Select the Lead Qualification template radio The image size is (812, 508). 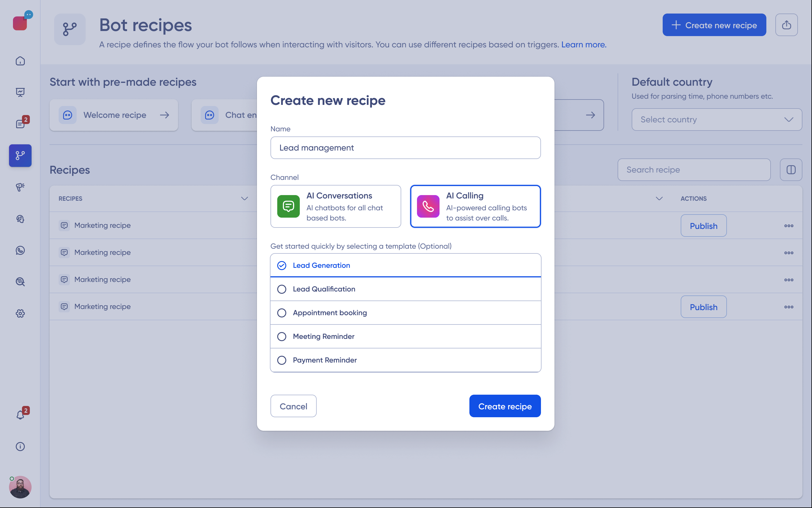tap(282, 289)
